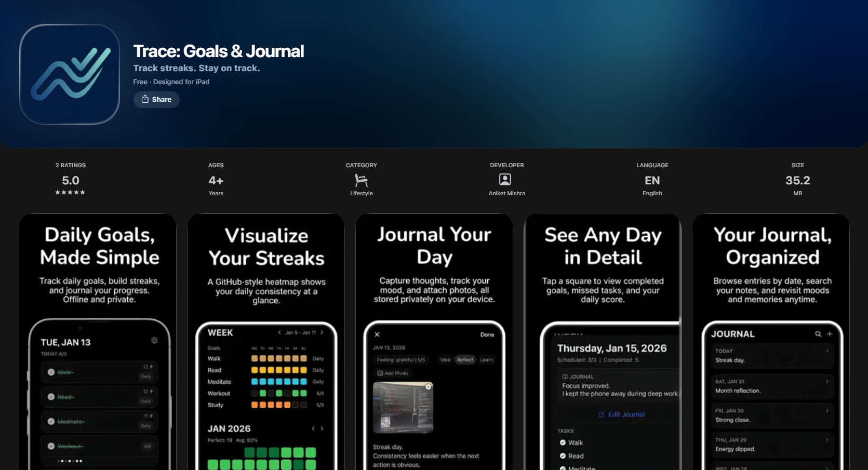Toggle the Read task on Thursday's list
The image size is (868, 470).
pos(563,455)
